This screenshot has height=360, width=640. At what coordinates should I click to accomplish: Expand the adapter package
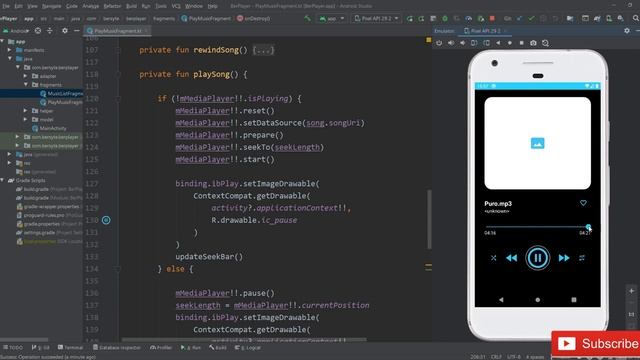[26, 76]
